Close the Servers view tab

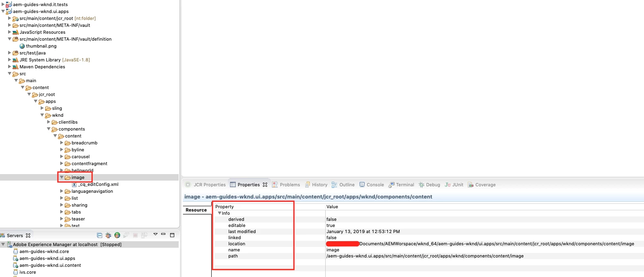(28, 236)
